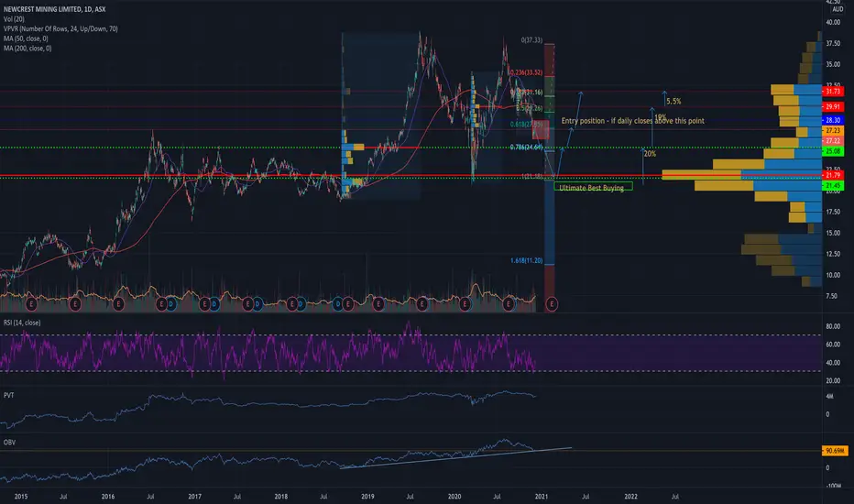Screen dimensions: 854x504
Task: Click the pink 27.22 price label
Action: (833, 141)
